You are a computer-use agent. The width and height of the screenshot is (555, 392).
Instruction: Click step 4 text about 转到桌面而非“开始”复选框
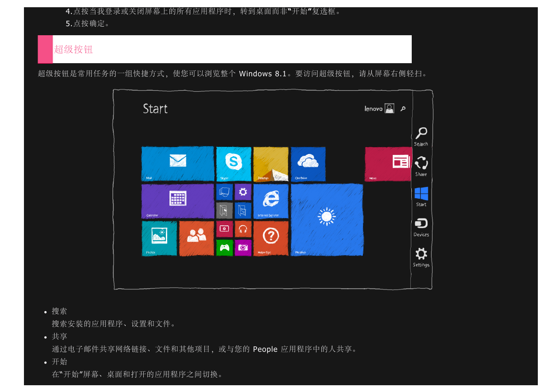[x=203, y=11]
